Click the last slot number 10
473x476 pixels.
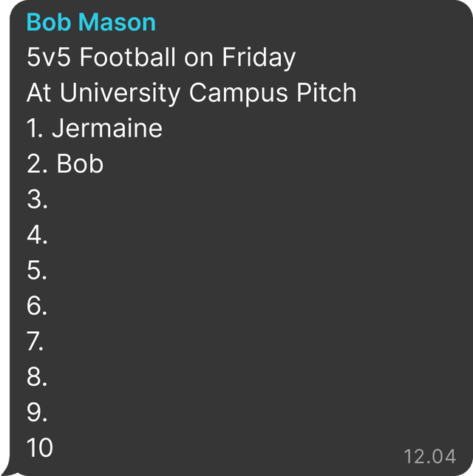click(40, 448)
